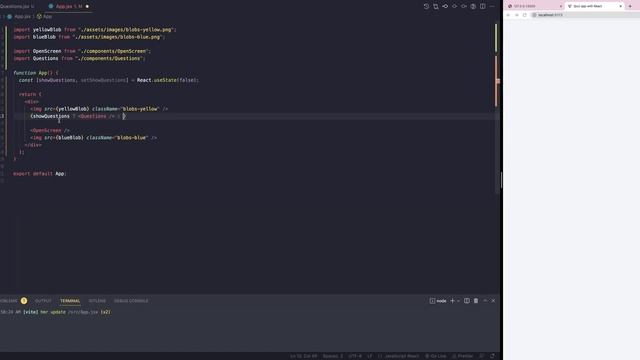Select the App.jsx editor tab
Screen dimensions: 640x360
(69, 7)
